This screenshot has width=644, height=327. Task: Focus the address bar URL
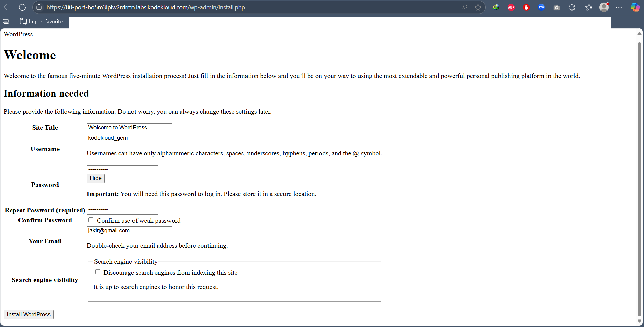(x=146, y=7)
